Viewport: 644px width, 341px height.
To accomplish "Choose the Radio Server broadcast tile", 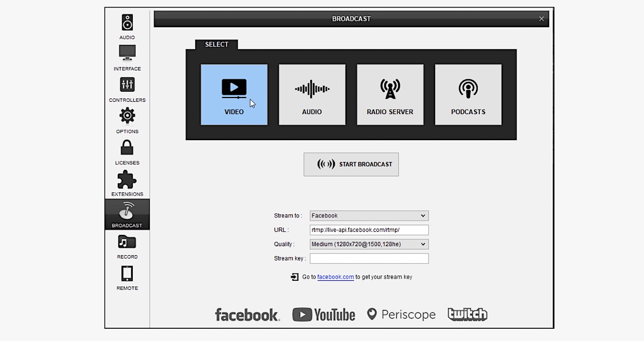I will (390, 95).
